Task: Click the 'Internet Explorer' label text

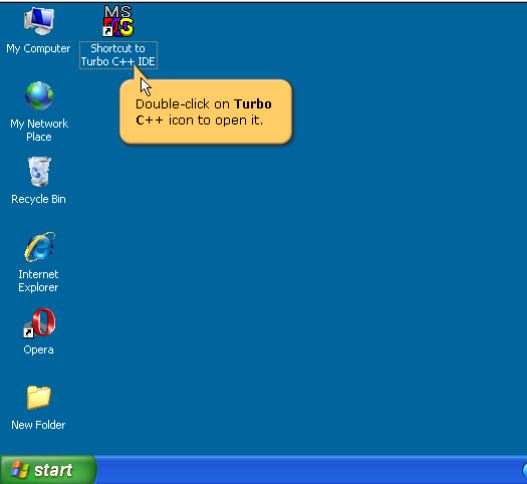Action: pos(38,281)
